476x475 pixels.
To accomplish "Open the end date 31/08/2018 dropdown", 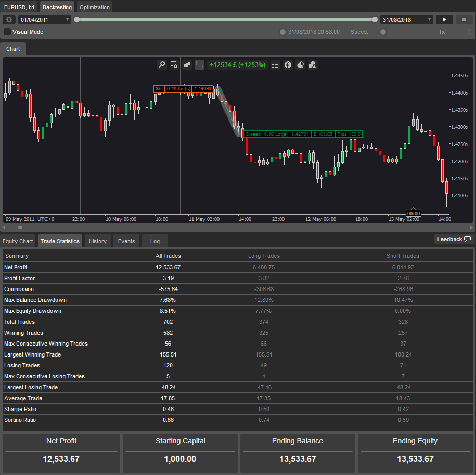I will click(x=406, y=20).
